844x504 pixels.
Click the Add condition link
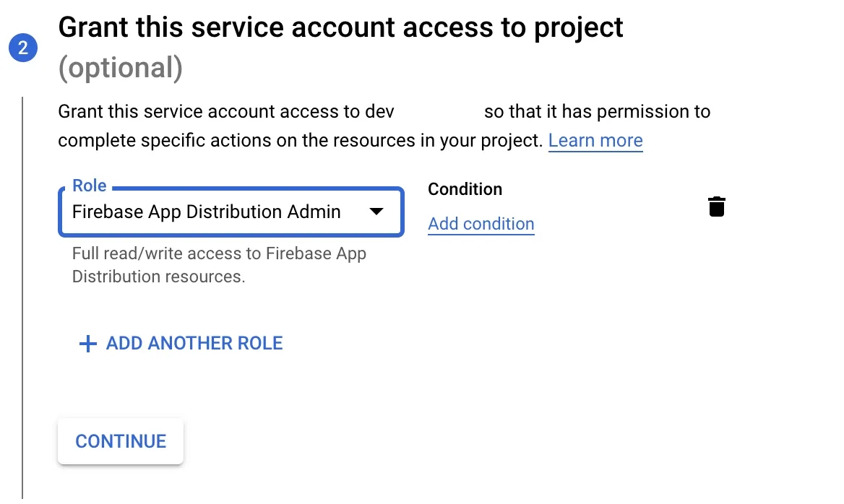click(481, 224)
